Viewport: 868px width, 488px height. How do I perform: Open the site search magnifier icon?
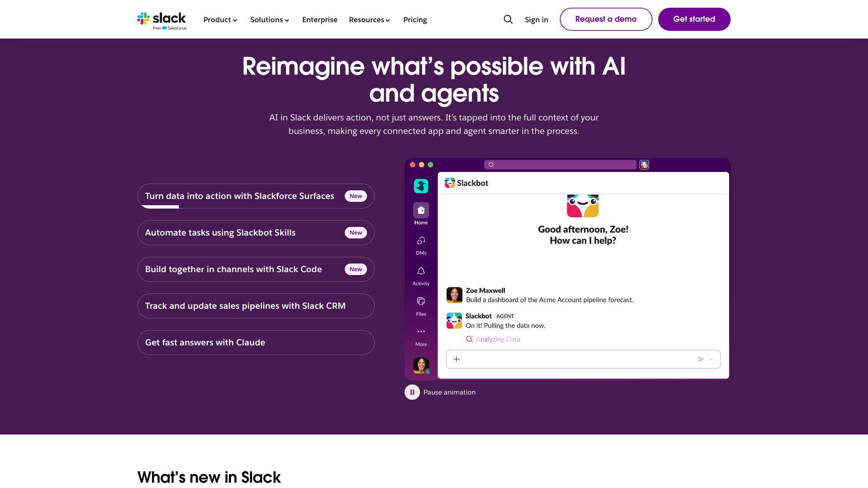(x=508, y=19)
